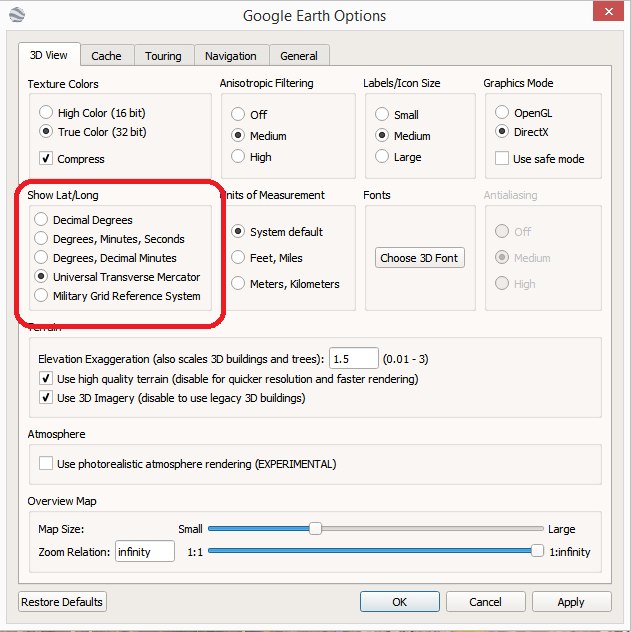Select High Color (16 bit) texture

46,112
